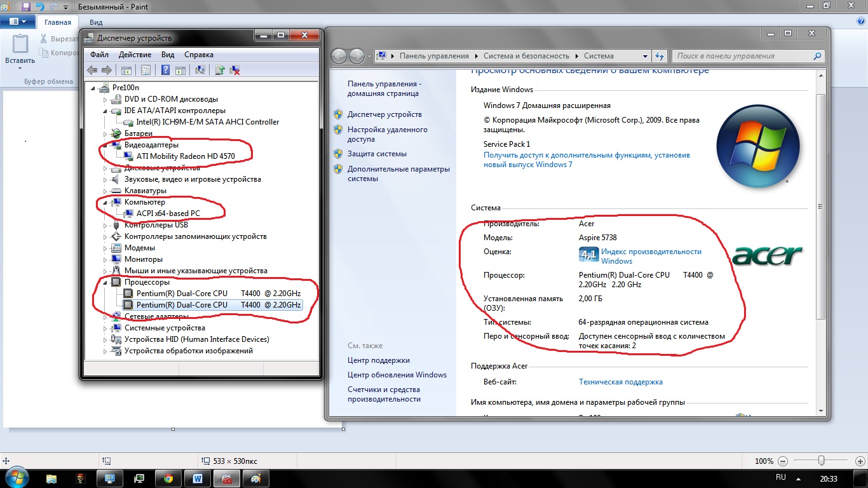The width and height of the screenshot is (868, 488).
Task: Toggle the action pane icon in Device Manager
Action: click(x=180, y=71)
